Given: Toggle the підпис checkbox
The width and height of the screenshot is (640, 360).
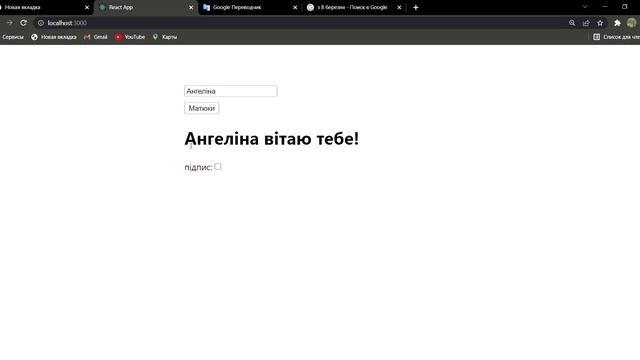Looking at the screenshot, I should click(x=218, y=167).
